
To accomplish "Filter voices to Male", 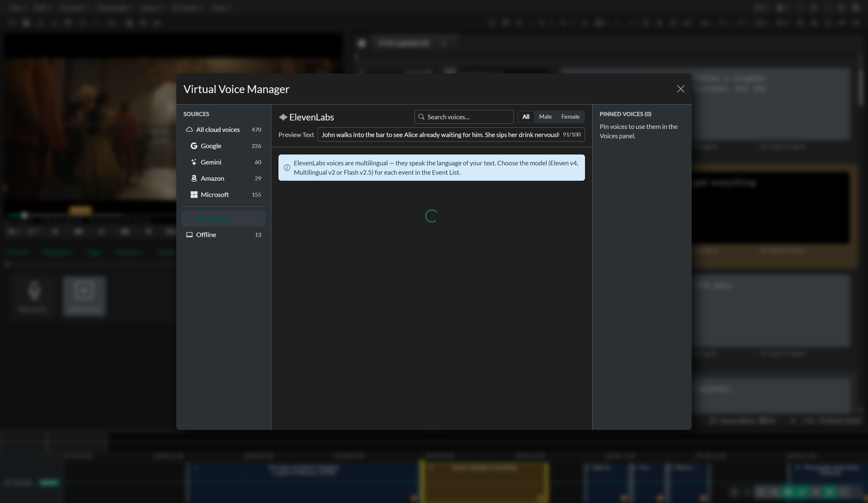I will pos(545,117).
